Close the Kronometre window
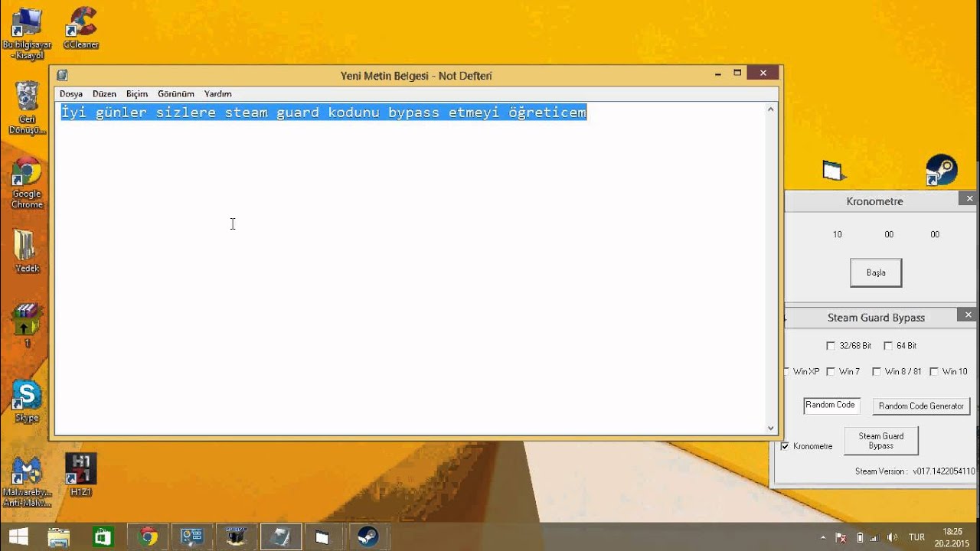The height and width of the screenshot is (551, 980). click(x=969, y=199)
